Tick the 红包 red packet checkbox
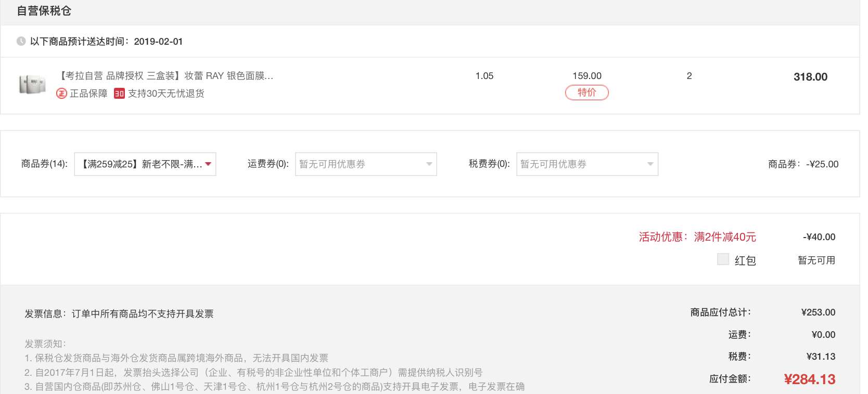Viewport: 868px width, 394px height. [723, 259]
